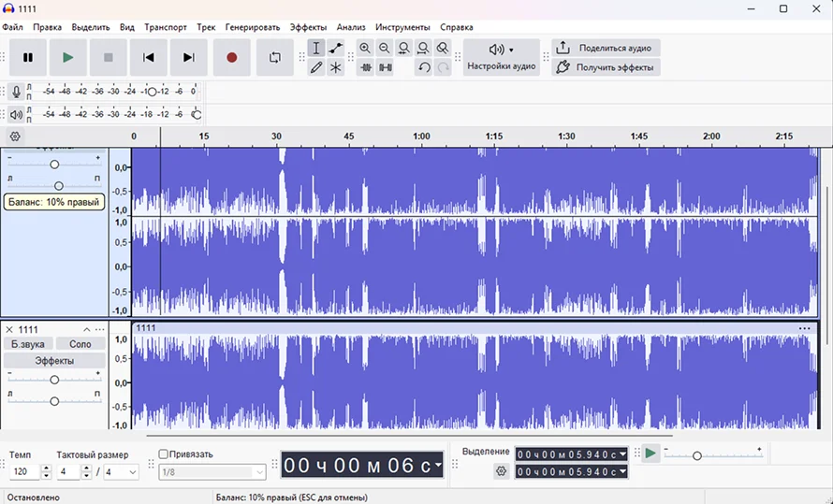Click the Pause playback button
The image size is (833, 504).
(x=28, y=57)
